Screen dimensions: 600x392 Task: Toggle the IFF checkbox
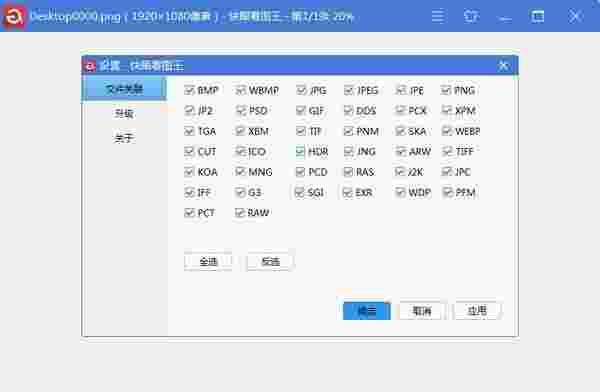tap(189, 192)
